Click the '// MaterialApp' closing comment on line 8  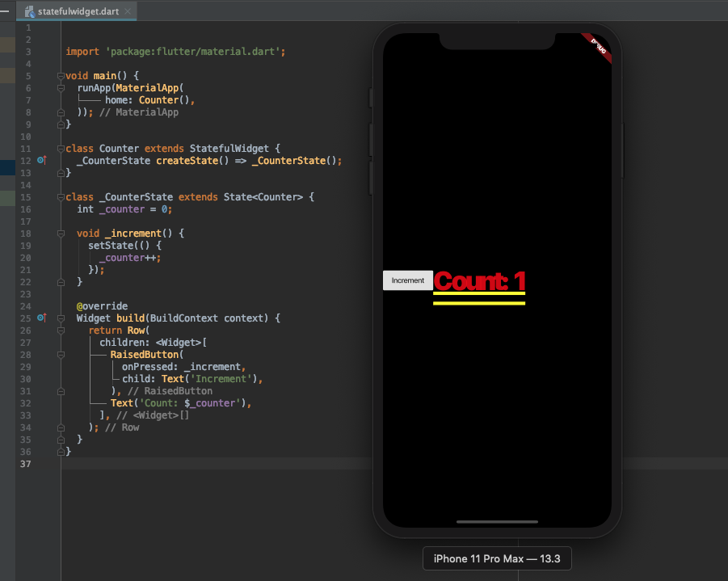click(139, 112)
